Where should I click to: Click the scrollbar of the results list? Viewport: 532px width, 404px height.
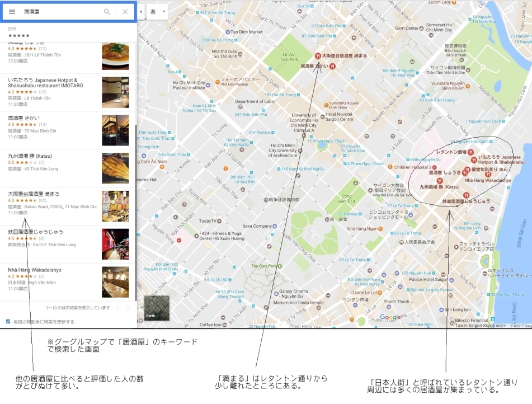point(136,212)
